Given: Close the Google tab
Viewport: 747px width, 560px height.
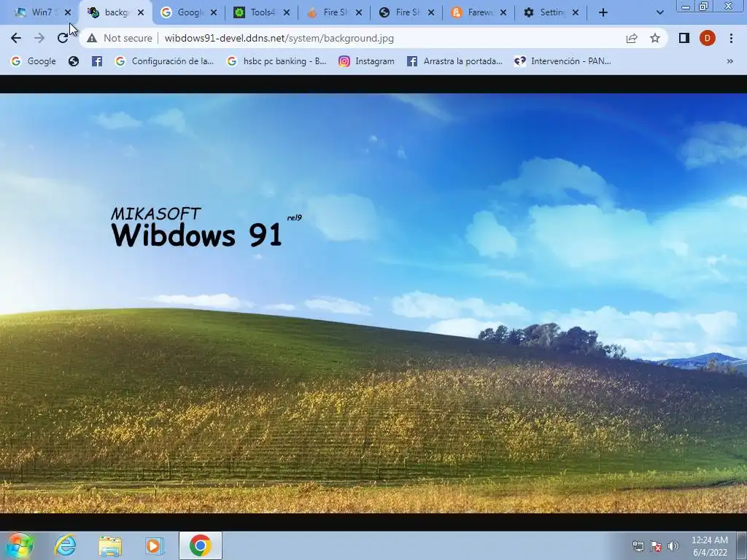Looking at the screenshot, I should (x=214, y=13).
